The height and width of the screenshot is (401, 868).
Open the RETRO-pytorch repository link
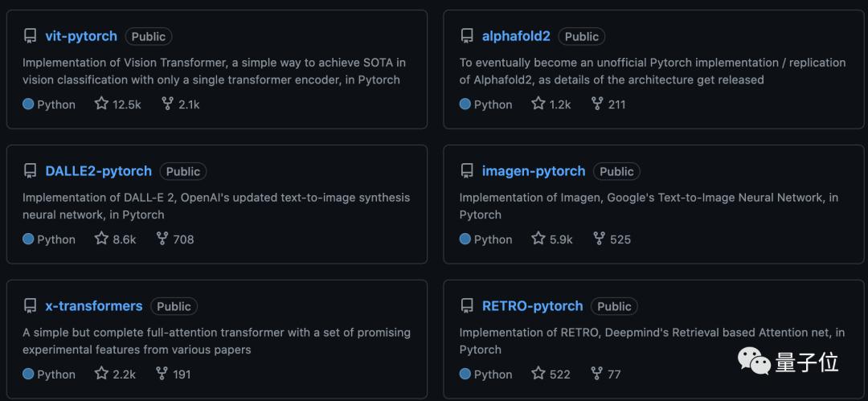532,306
